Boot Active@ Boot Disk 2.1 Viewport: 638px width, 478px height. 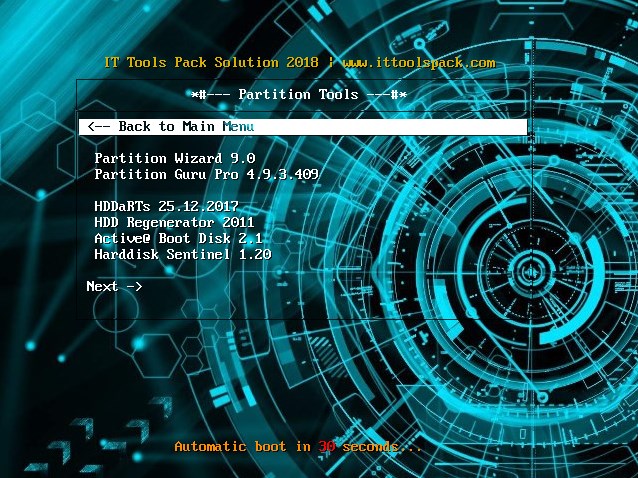[178, 238]
